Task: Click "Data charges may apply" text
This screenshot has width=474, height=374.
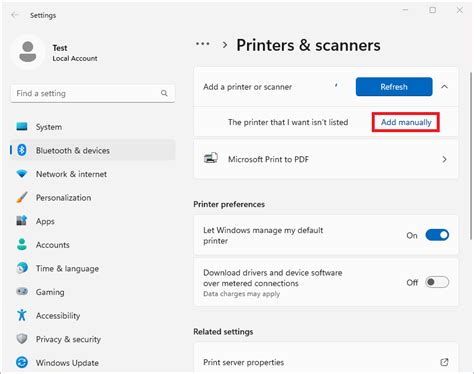Action: pos(242,294)
